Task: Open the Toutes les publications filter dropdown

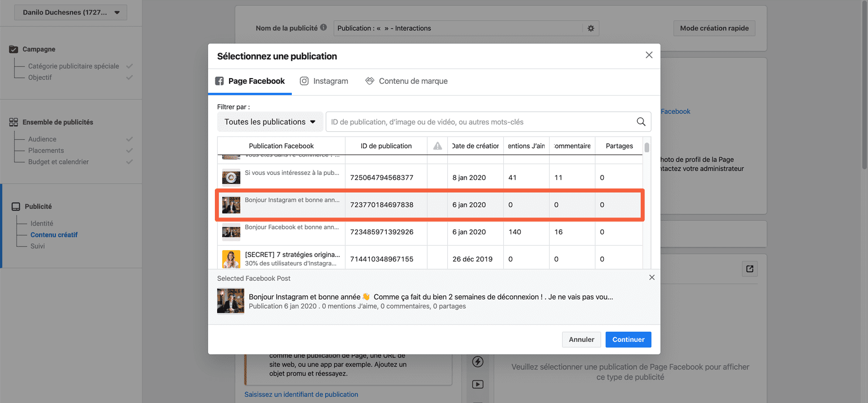Action: point(270,122)
